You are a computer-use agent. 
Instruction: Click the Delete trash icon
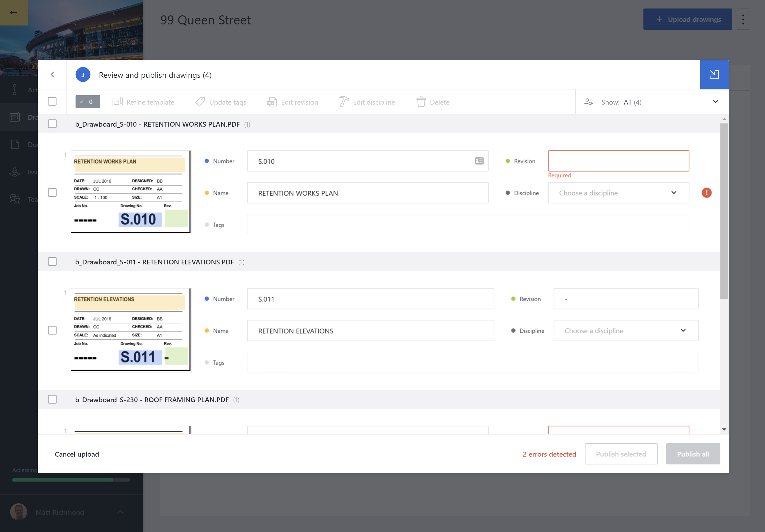tap(421, 102)
